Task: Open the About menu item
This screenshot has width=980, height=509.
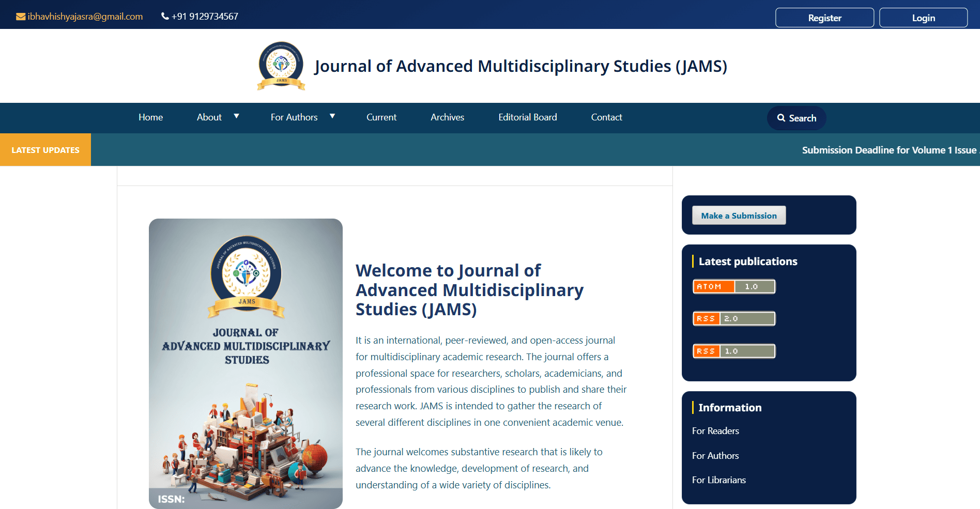Action: tap(209, 117)
